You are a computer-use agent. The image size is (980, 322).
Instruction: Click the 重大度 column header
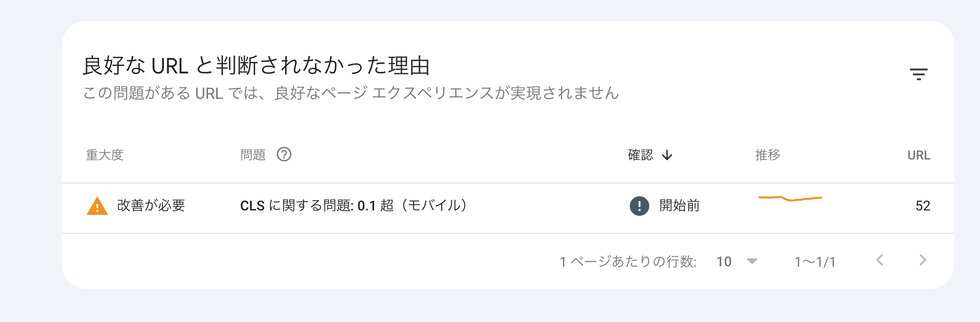tap(105, 155)
